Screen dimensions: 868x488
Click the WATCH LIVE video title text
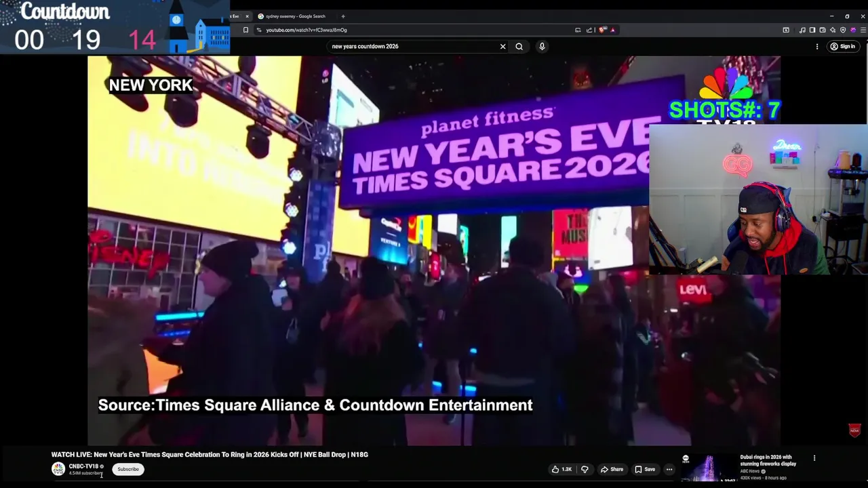(210, 455)
